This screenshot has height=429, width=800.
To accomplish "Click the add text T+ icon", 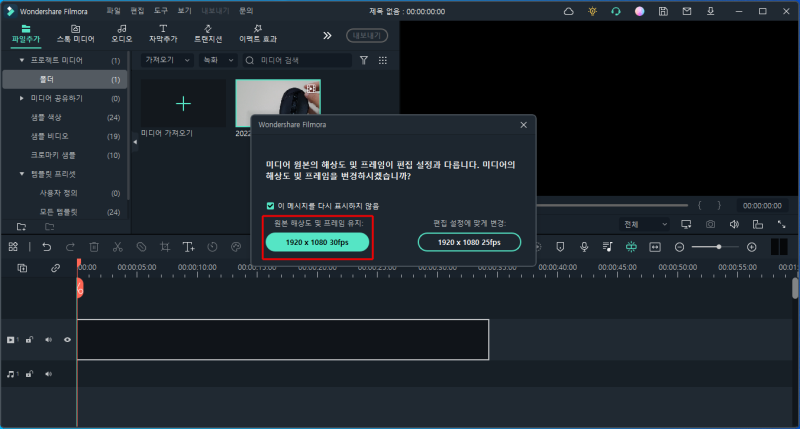I will pos(189,247).
